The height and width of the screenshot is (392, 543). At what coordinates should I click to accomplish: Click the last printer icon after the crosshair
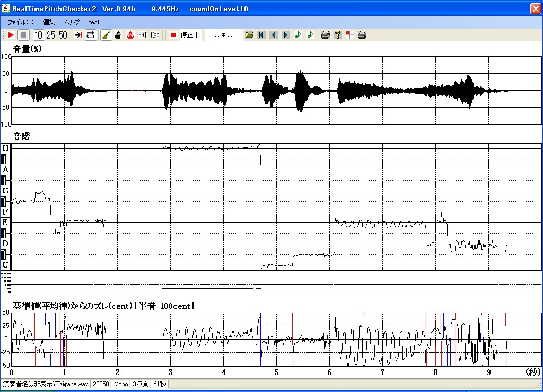[x=362, y=35]
